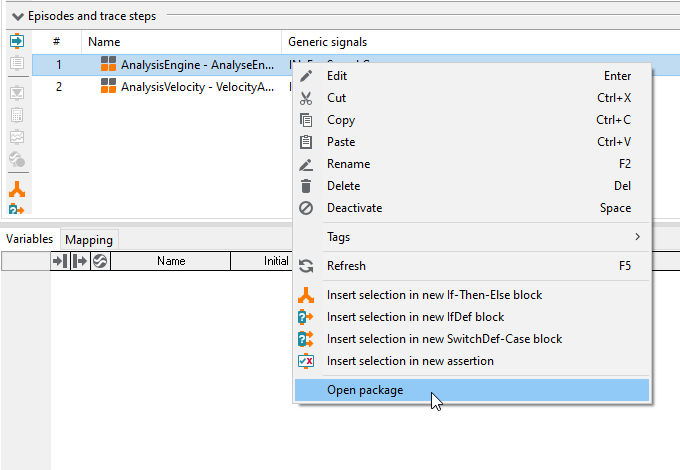Collapse the Episodes and trace steps section
The height and width of the screenshot is (470, 680).
tap(17, 16)
